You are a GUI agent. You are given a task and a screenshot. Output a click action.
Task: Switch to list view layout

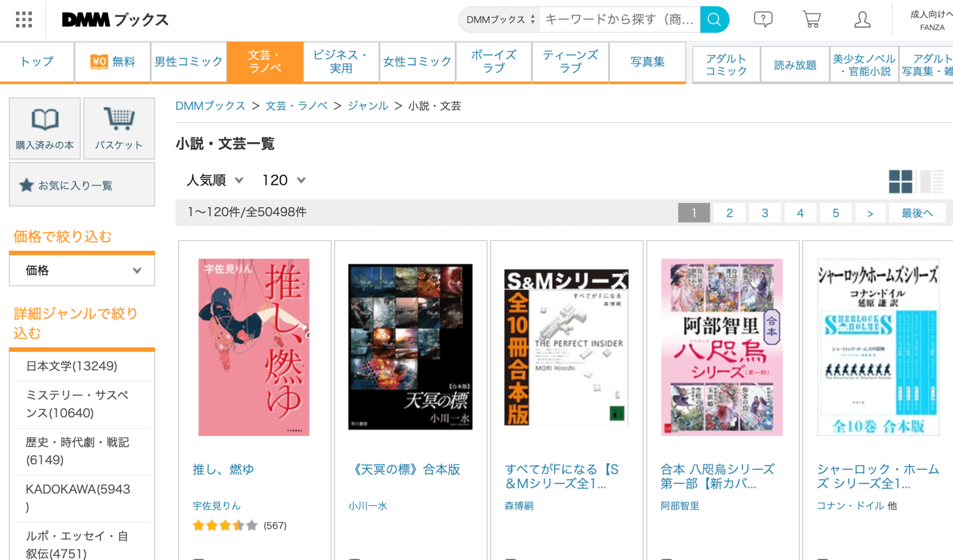pyautogui.click(x=932, y=181)
